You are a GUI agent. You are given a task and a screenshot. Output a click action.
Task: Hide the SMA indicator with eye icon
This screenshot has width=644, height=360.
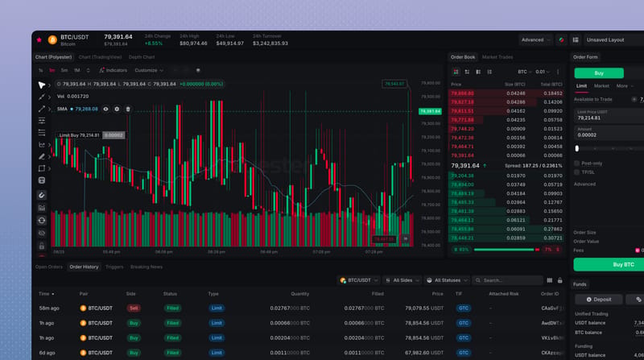coord(105,109)
